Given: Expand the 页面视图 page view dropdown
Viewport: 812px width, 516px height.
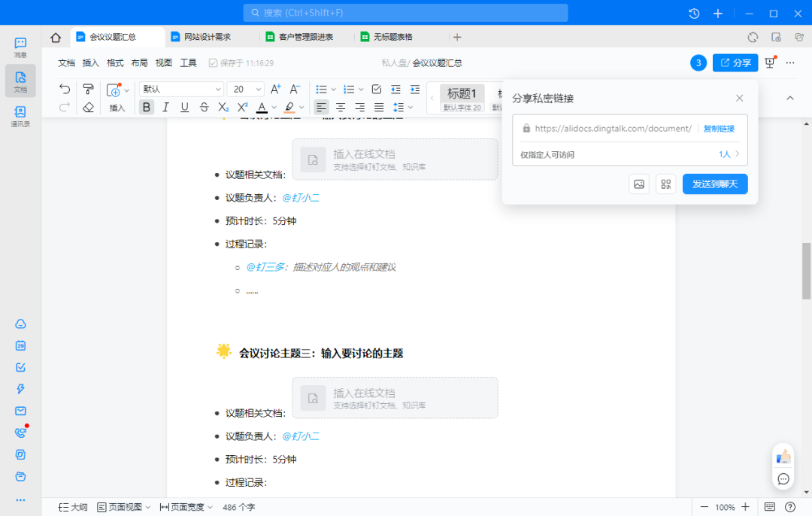Looking at the screenshot, I should point(124,507).
